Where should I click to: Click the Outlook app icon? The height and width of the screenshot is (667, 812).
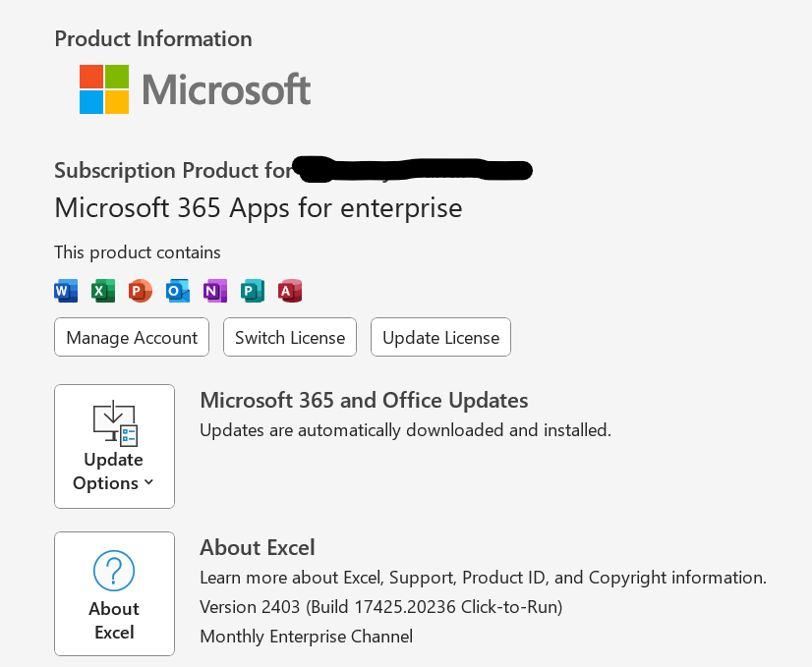(x=177, y=291)
